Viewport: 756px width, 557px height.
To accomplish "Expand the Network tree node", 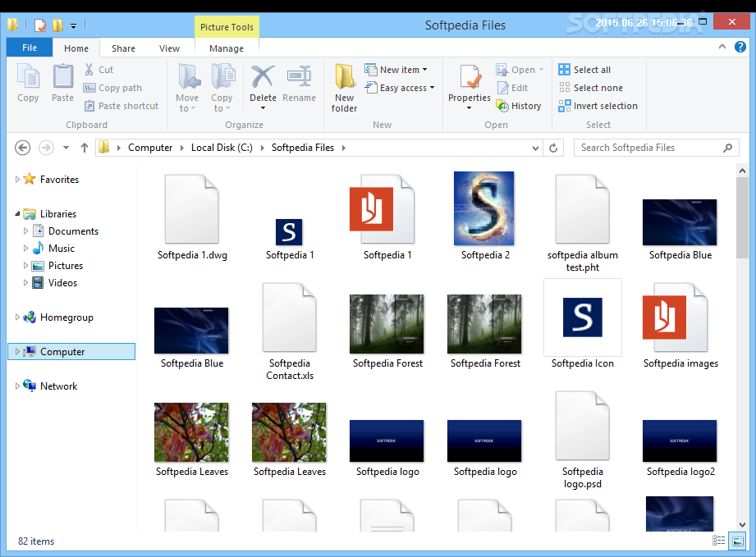I will click(x=17, y=386).
